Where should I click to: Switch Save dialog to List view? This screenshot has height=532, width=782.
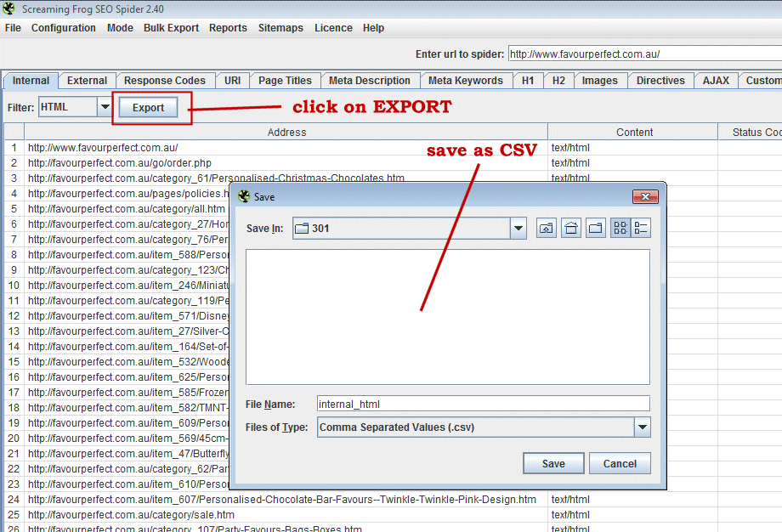coord(620,229)
